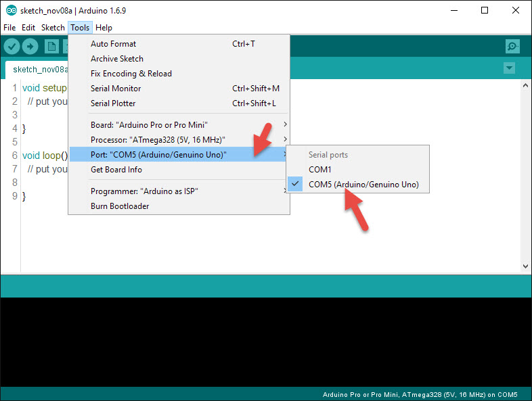532x401 pixels.
Task: Choose Auto Format from Tools menu
Action: pos(113,44)
